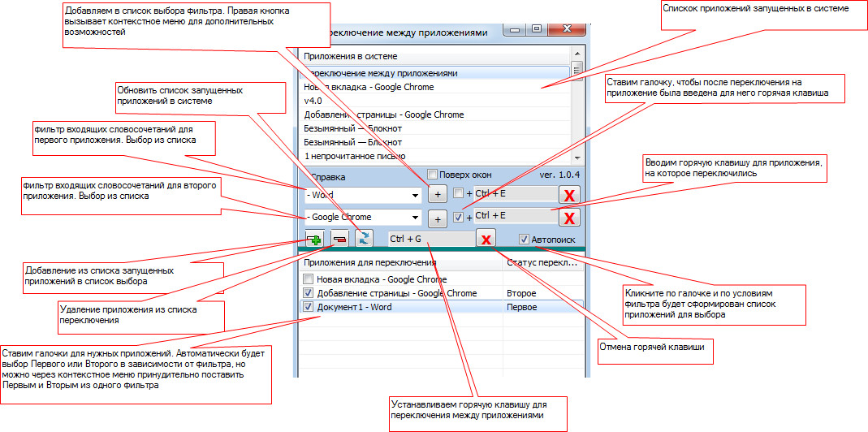Select Добавление страницы - Google Chrome in system list

pos(434,114)
